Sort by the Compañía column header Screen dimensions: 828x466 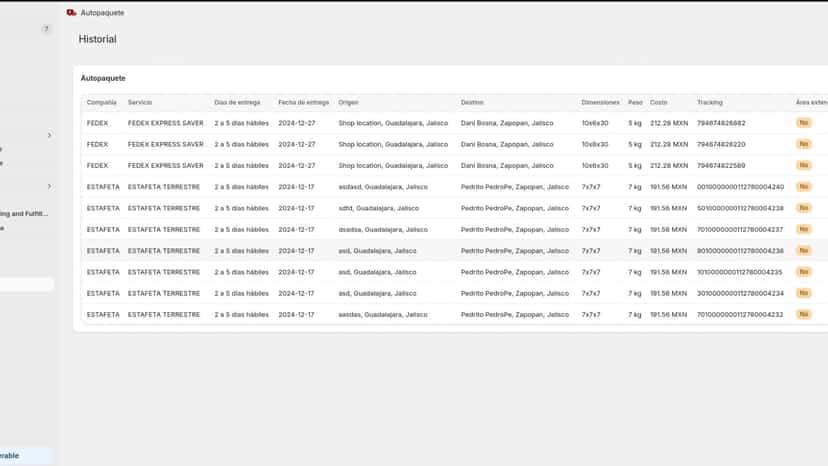101,102
